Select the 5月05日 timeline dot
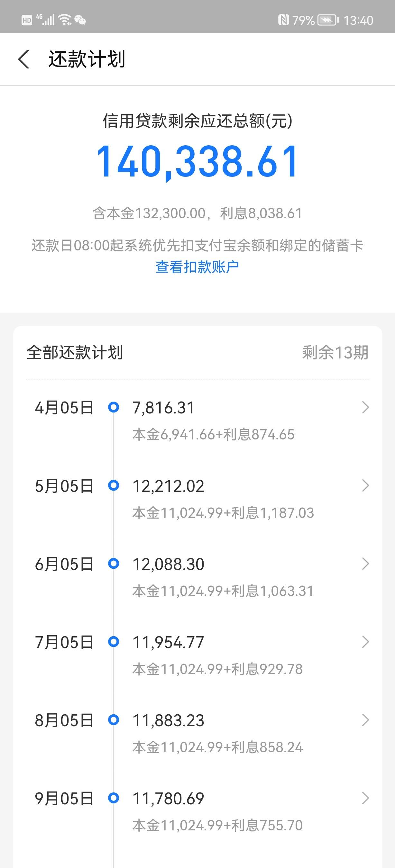Screen dimensions: 395x868 [114, 485]
